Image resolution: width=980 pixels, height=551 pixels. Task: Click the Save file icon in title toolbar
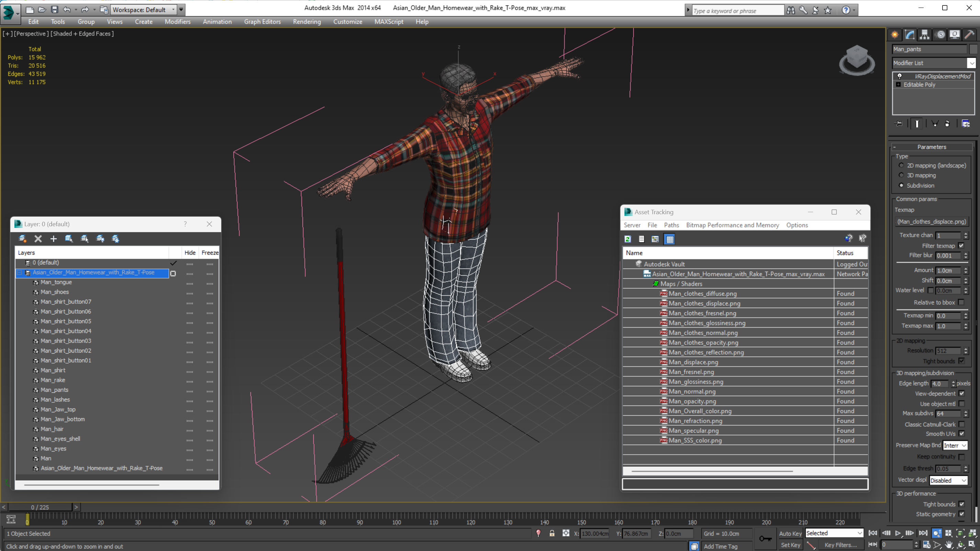click(x=54, y=10)
